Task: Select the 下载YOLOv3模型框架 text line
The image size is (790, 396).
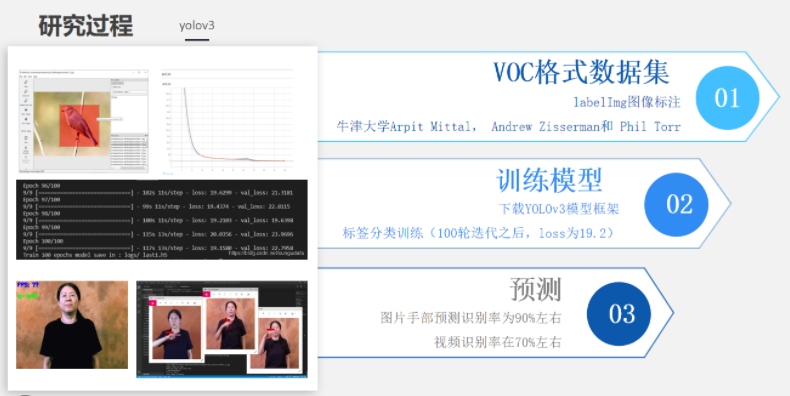Action: pyautogui.click(x=559, y=209)
